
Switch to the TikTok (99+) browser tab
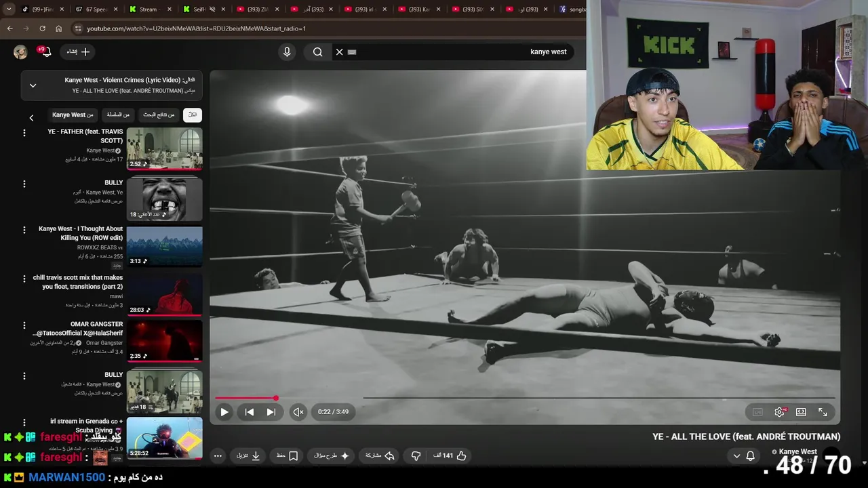click(x=43, y=9)
